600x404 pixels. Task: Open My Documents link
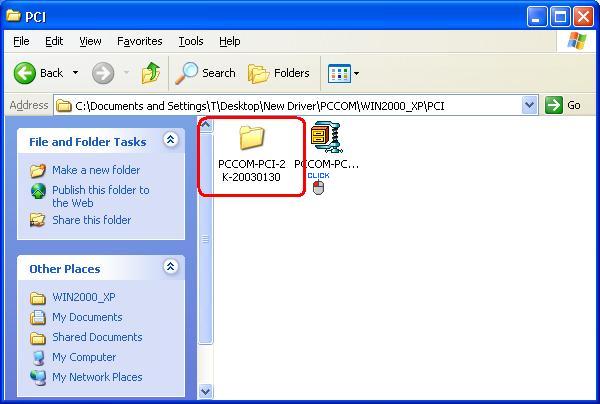pos(87,317)
